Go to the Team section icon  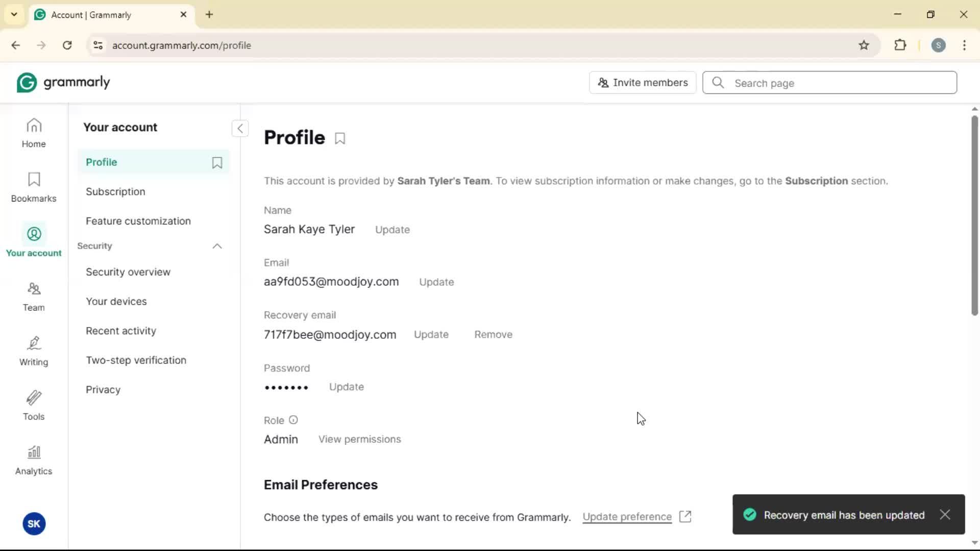34,296
